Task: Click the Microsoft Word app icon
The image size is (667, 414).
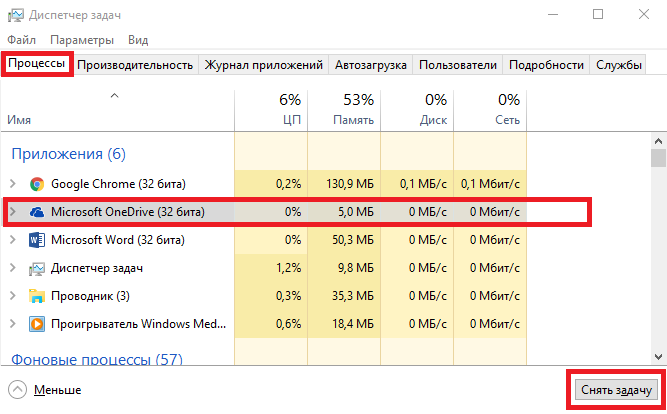Action: (37, 240)
